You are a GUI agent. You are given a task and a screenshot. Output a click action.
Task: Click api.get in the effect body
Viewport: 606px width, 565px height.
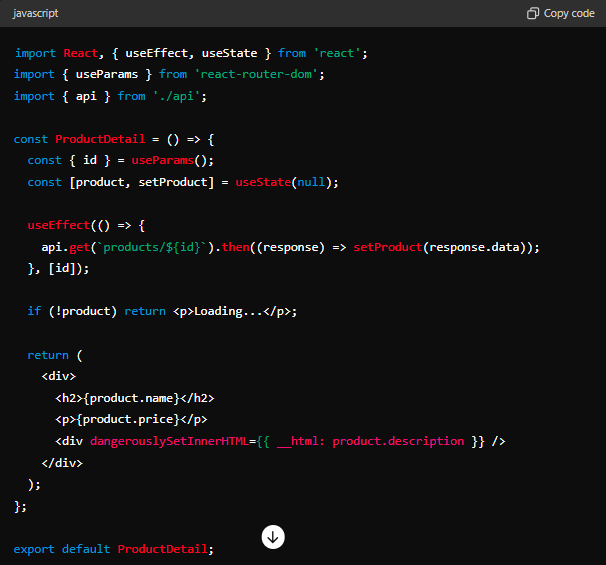coord(67,247)
